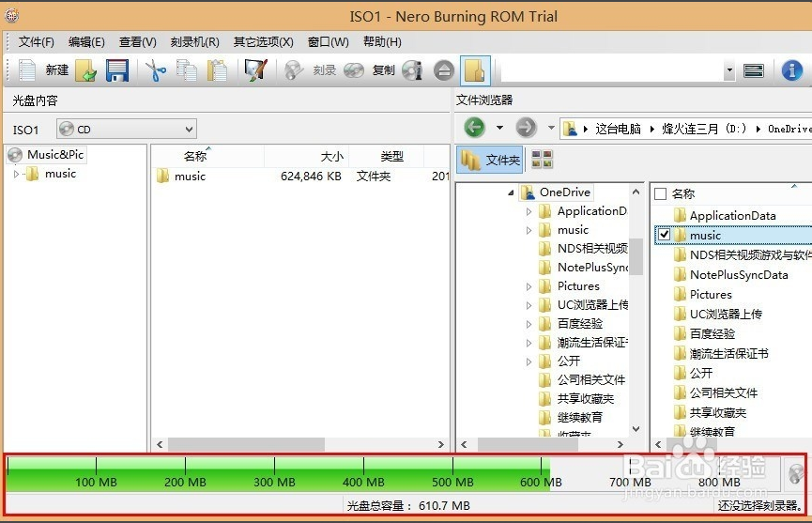Screen dimensions: 812x523
Task: Open the 编辑(E) menu
Action: coord(86,42)
